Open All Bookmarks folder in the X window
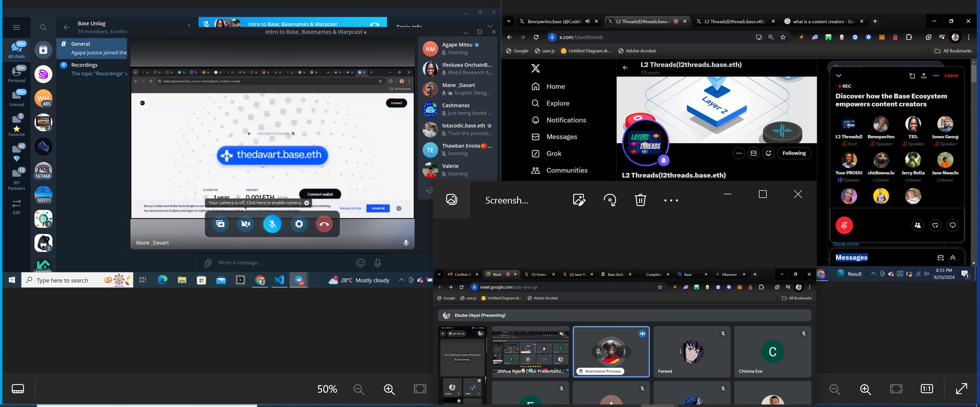 [953, 51]
